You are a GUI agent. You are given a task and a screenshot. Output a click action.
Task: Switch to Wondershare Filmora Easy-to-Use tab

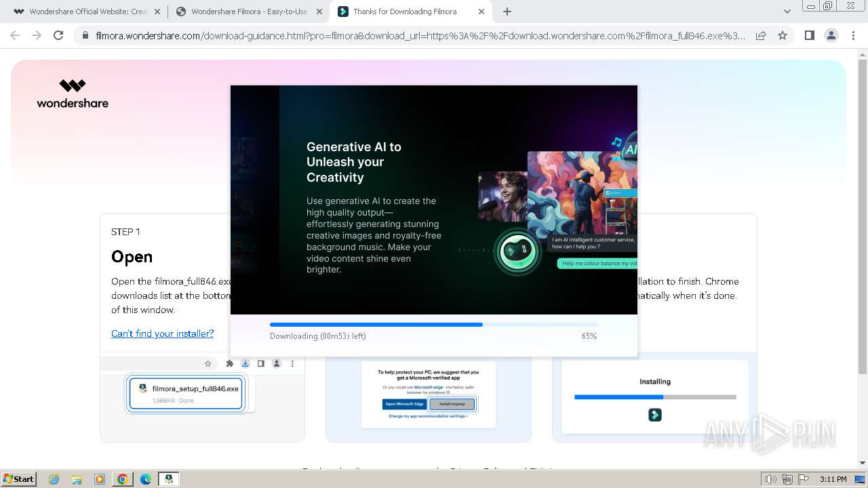[248, 12]
